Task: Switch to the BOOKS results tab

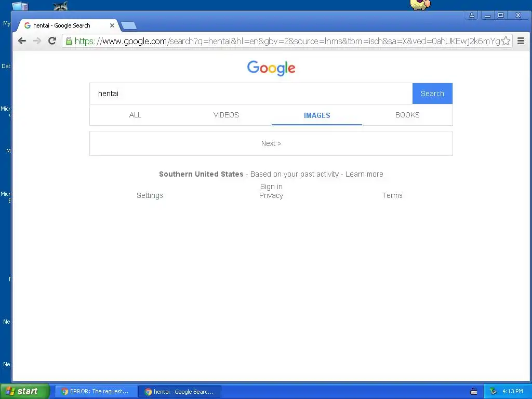Action: (x=407, y=115)
